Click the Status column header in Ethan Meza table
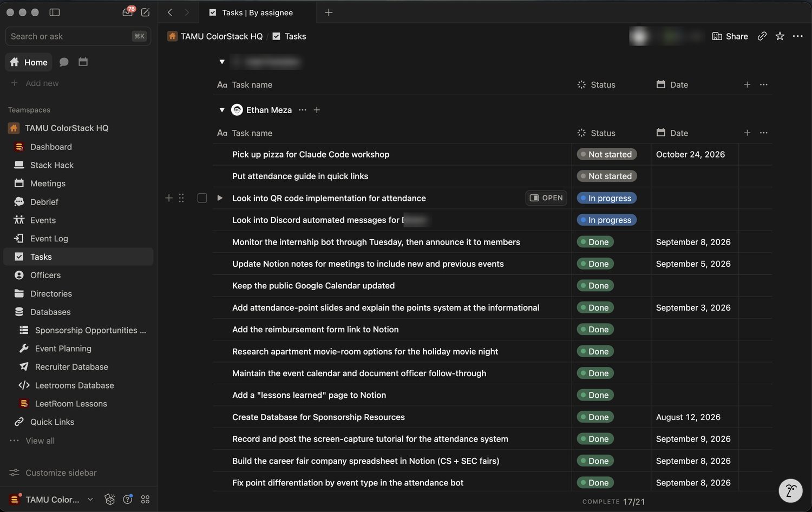 tap(597, 133)
